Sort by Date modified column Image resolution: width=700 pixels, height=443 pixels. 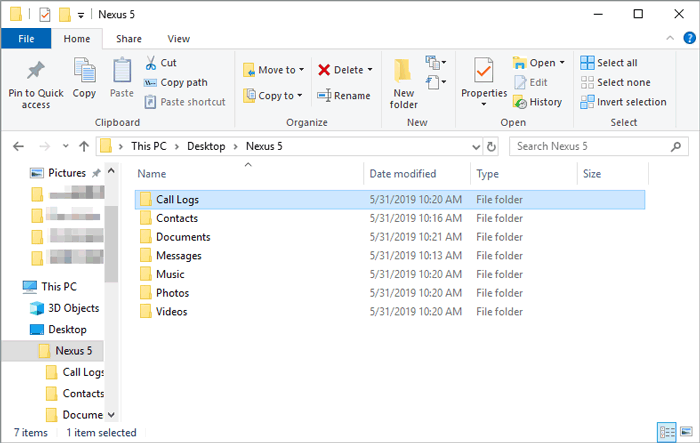pos(403,174)
